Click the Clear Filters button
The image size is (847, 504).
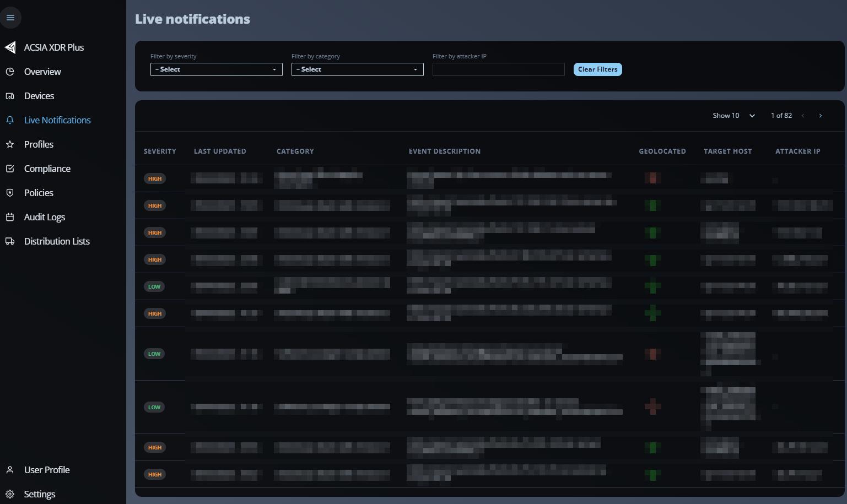click(598, 69)
